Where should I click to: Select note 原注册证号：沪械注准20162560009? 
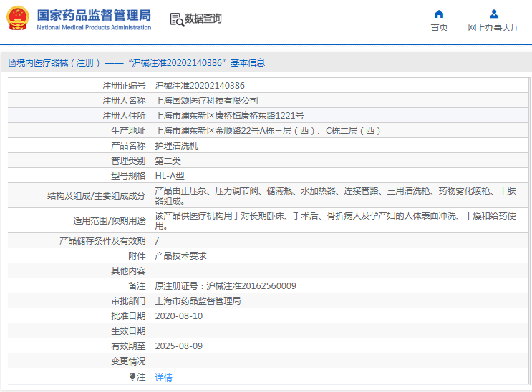click(226, 286)
